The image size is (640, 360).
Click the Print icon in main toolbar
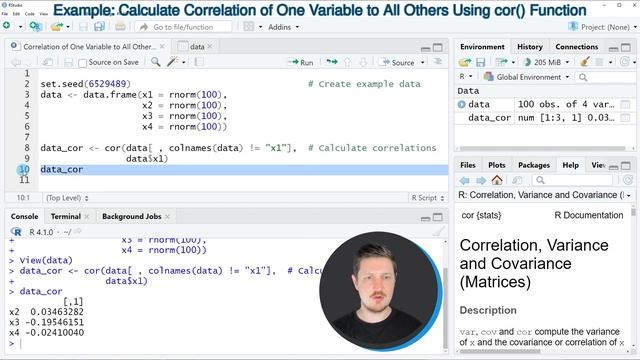(x=120, y=27)
